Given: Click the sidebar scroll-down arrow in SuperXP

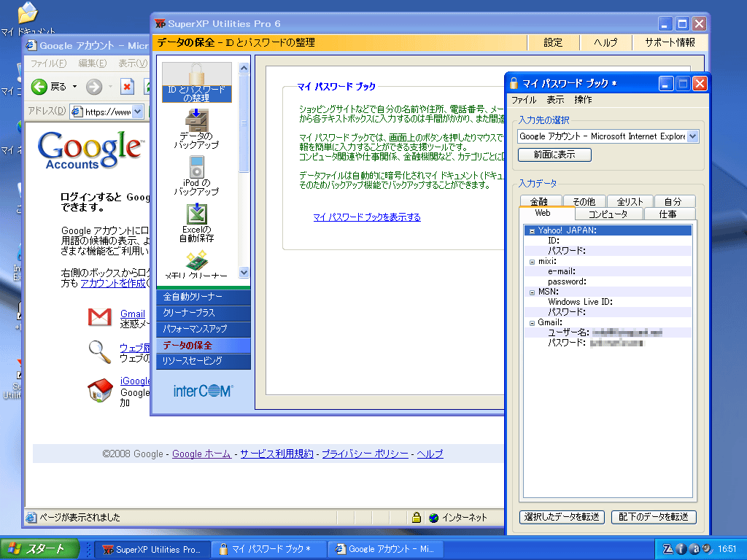Looking at the screenshot, I should 244,273.
